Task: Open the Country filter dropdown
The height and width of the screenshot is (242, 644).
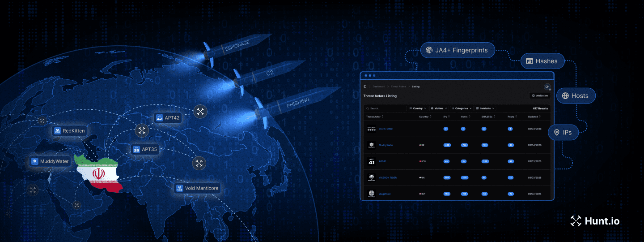Action: [x=418, y=108]
